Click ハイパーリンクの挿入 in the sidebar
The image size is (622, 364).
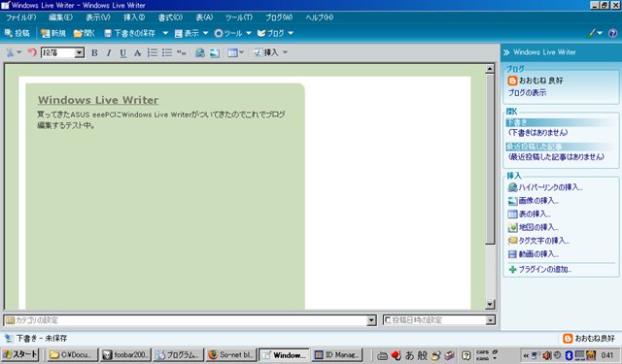tap(545, 187)
